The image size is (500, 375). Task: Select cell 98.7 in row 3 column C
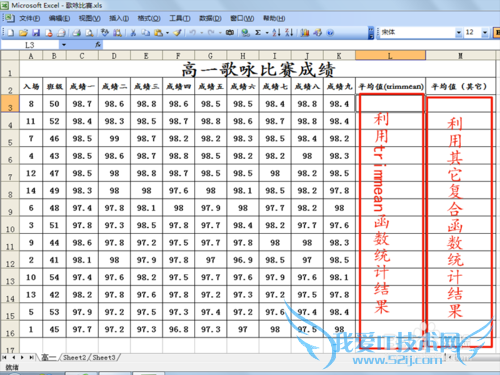pyautogui.click(x=82, y=104)
